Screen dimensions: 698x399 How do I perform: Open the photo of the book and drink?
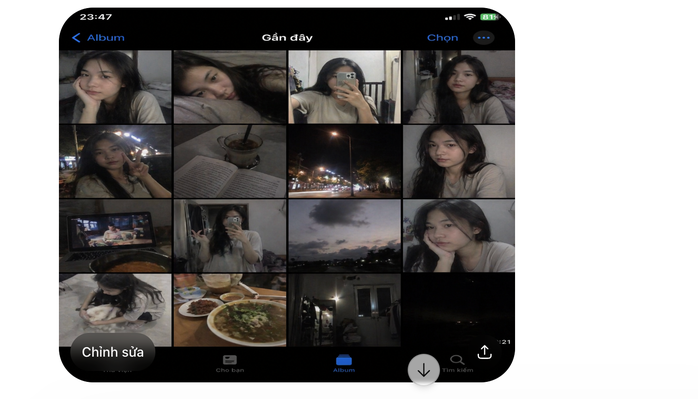click(x=230, y=161)
